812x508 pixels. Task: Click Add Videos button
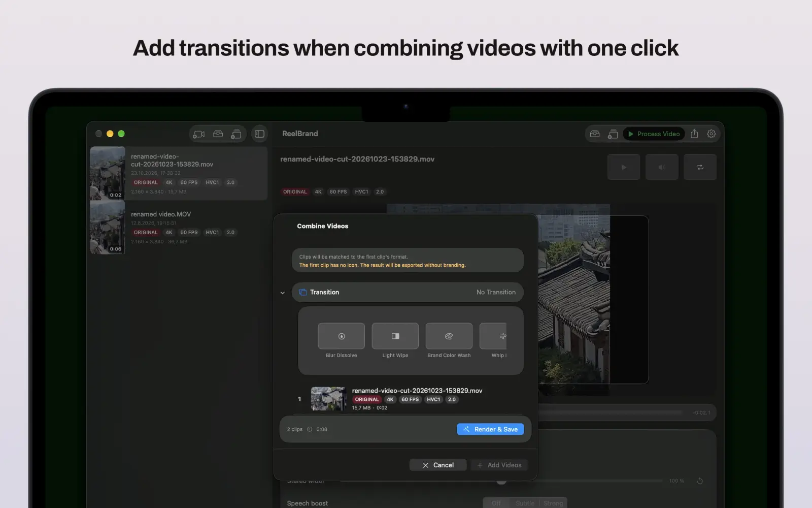click(x=499, y=465)
